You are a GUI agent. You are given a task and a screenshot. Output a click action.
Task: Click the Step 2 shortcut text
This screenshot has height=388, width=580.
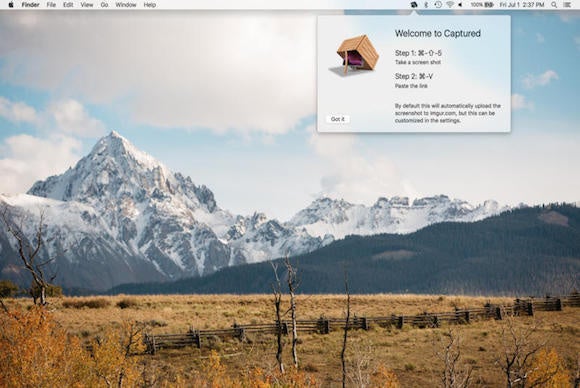click(x=414, y=77)
